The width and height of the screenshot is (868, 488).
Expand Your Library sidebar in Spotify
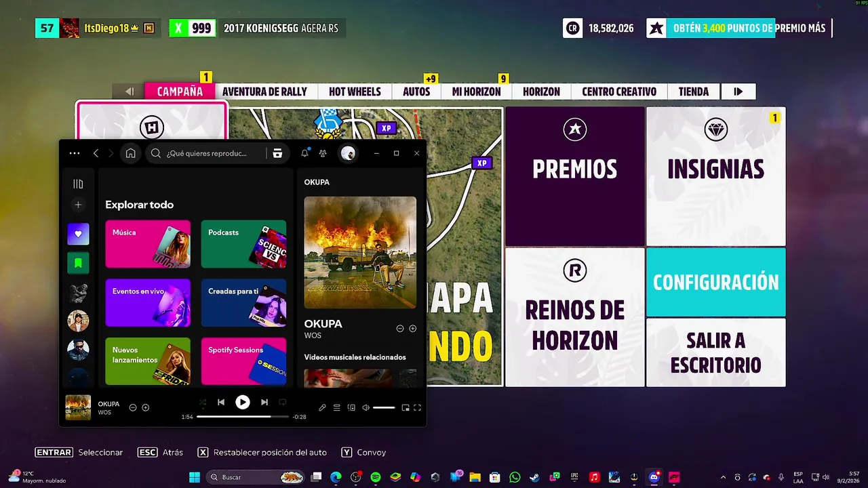pyautogui.click(x=78, y=184)
